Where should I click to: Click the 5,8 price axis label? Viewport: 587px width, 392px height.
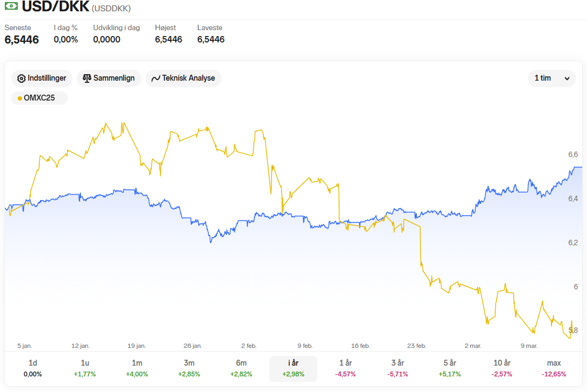(x=573, y=330)
